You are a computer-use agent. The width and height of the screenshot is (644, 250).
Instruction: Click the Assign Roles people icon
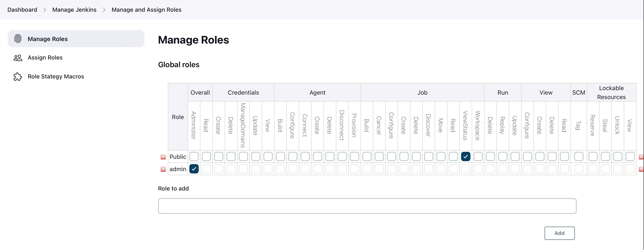click(18, 58)
